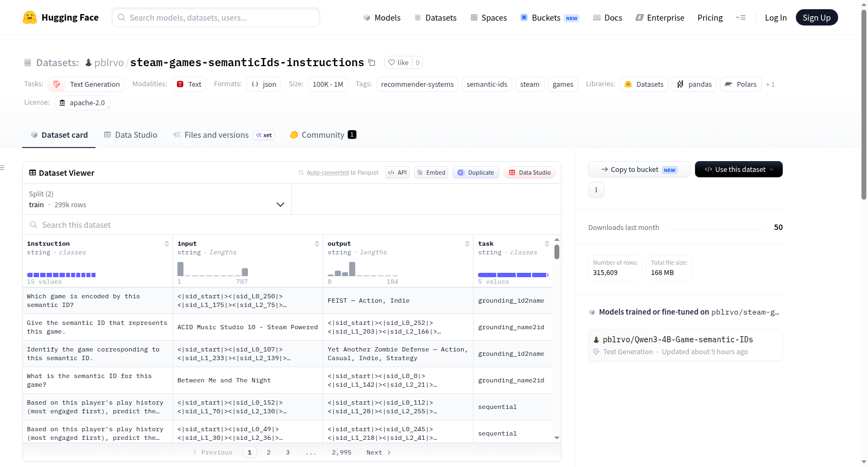868x467 pixels.
Task: Click the input column sort icon
Action: point(317,244)
